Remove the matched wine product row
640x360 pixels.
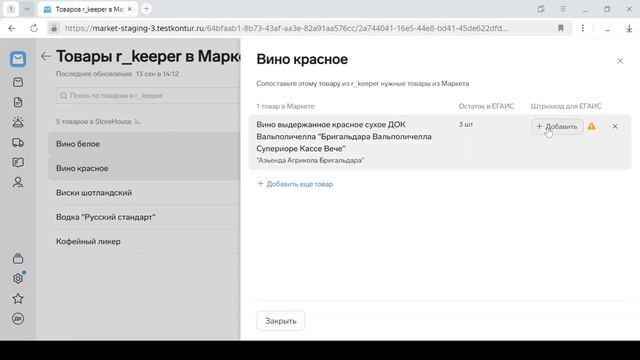tap(615, 127)
